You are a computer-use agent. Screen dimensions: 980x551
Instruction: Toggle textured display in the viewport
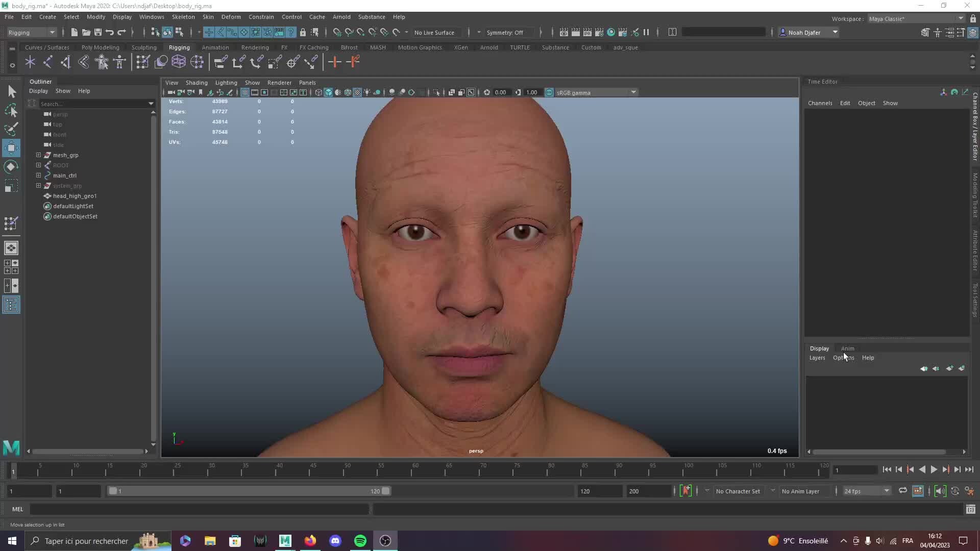click(x=357, y=92)
